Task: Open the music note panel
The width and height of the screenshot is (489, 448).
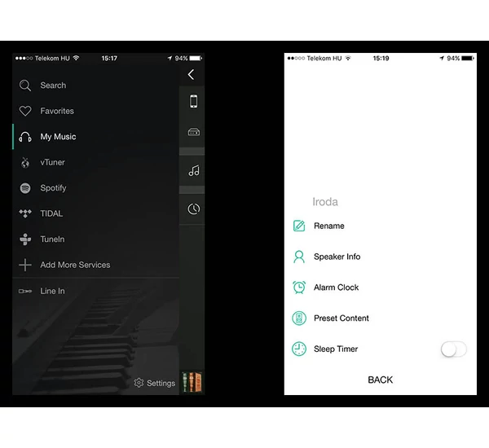Action: click(x=193, y=170)
